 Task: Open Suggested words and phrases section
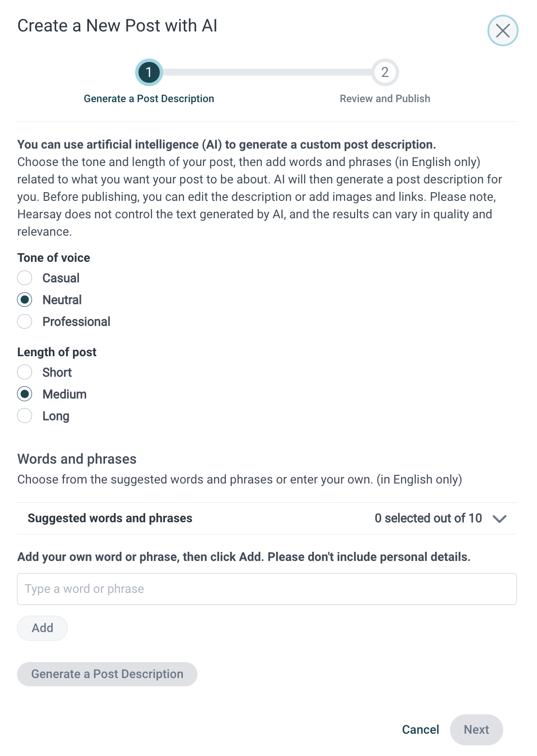pyautogui.click(x=110, y=518)
